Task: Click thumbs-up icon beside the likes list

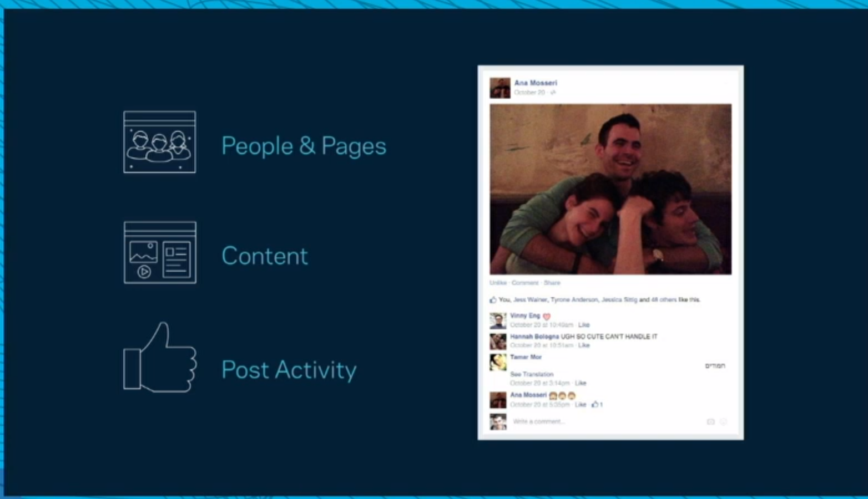Action: pos(493,300)
